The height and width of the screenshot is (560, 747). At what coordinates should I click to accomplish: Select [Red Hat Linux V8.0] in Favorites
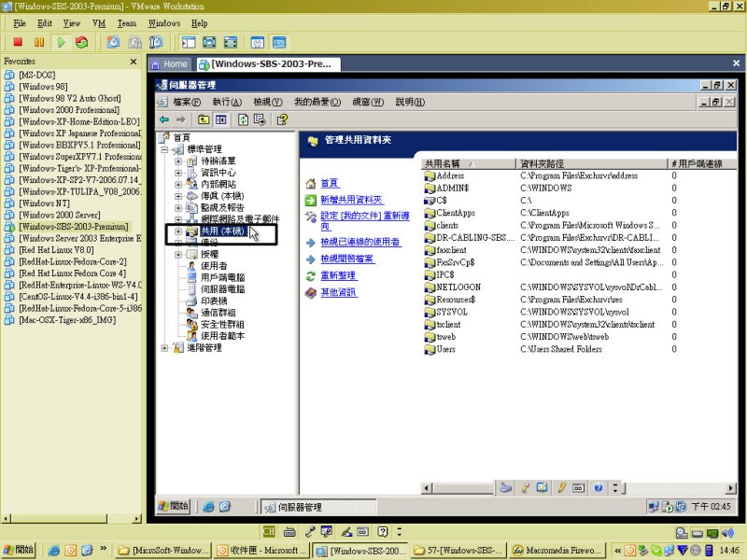click(x=56, y=250)
